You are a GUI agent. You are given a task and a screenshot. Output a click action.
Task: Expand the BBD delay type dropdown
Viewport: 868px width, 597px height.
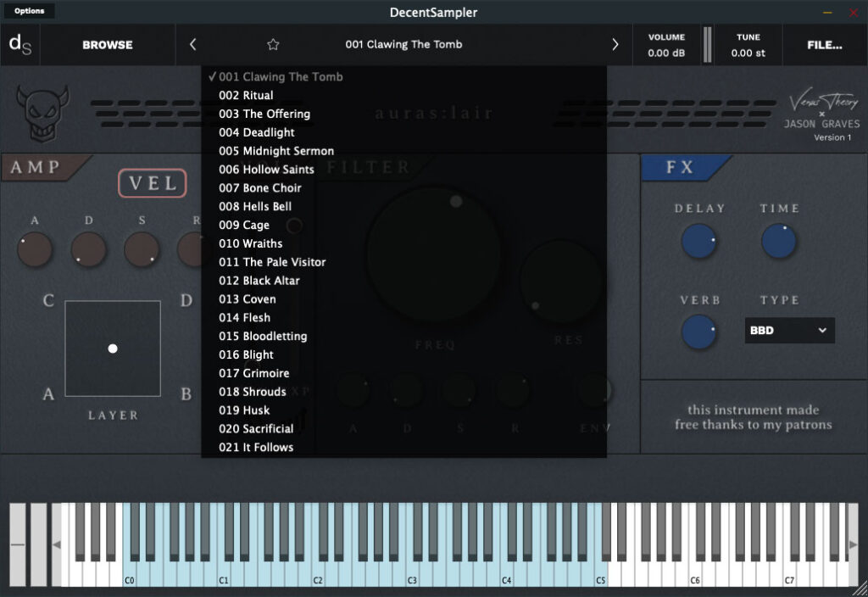[x=789, y=330]
